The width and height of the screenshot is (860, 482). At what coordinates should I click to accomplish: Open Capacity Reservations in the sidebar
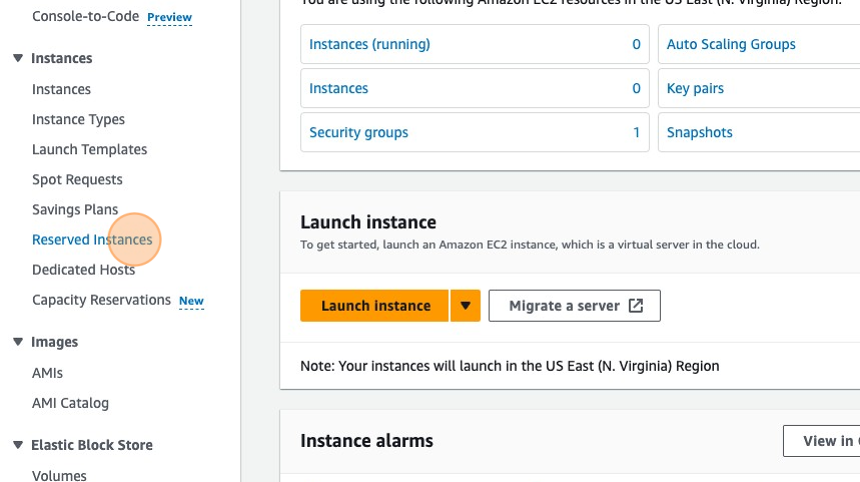coord(101,300)
